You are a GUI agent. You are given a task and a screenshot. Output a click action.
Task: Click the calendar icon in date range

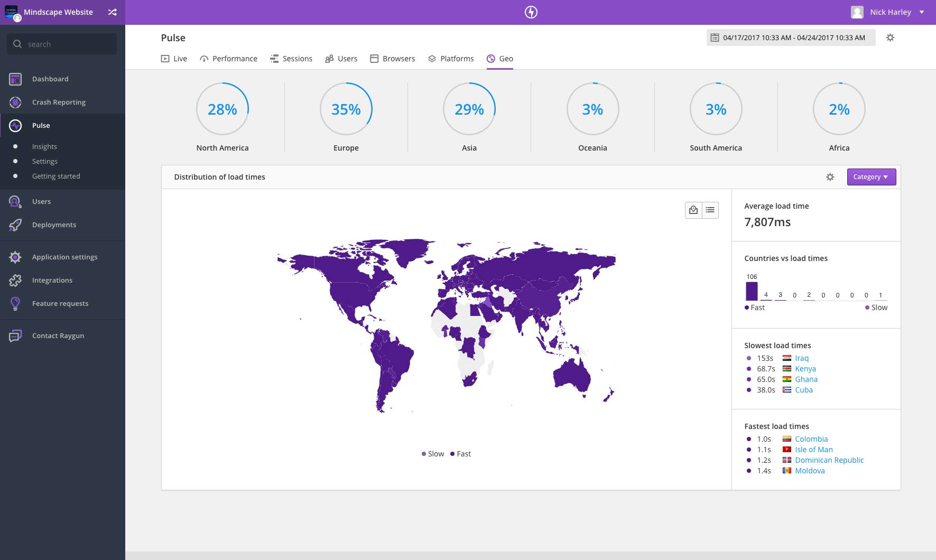715,38
